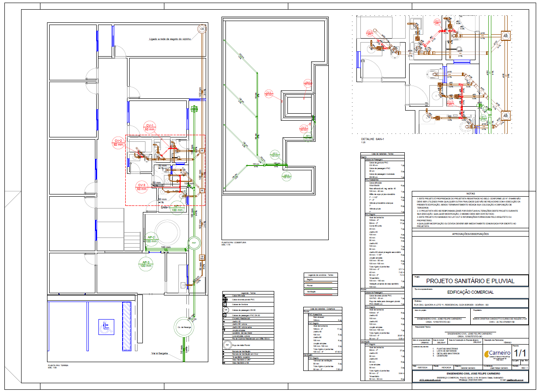Select the APROVAÇÕES/OBSERVAÇÕES header
Viewport: 541px width, 392px height.
tap(470, 234)
